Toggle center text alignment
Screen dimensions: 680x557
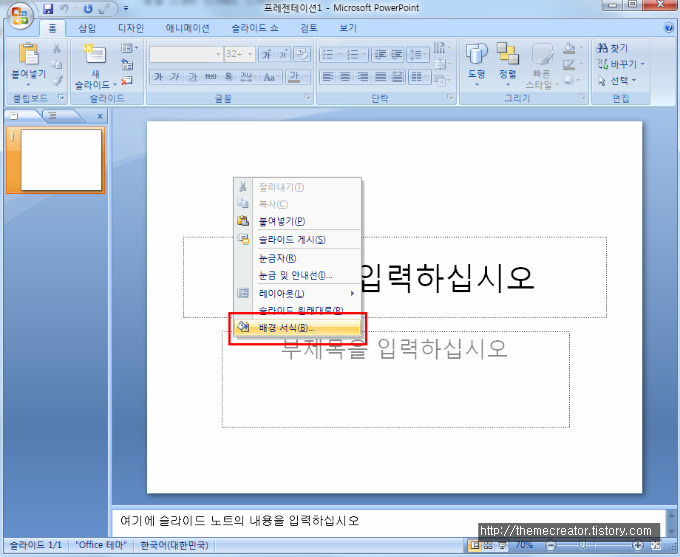(345, 77)
